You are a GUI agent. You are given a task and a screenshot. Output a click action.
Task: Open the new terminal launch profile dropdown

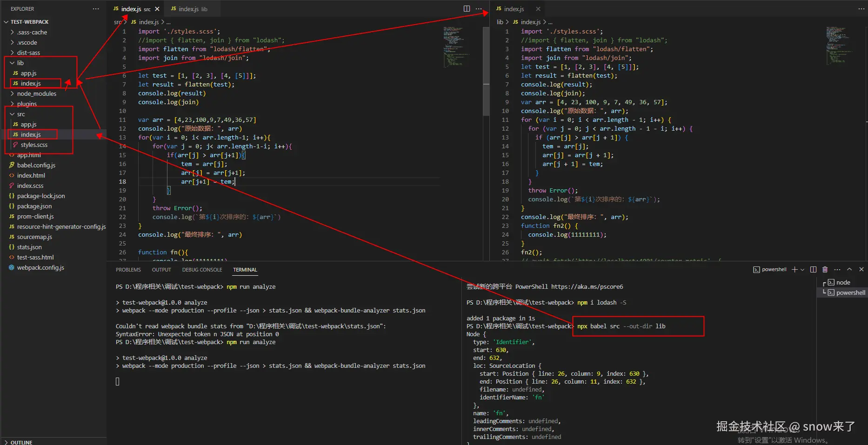click(x=802, y=269)
